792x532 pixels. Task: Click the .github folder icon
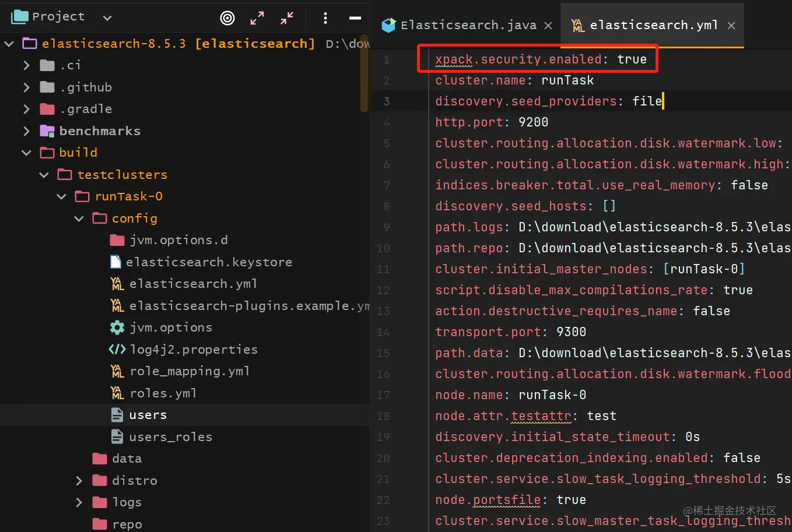coord(47,87)
